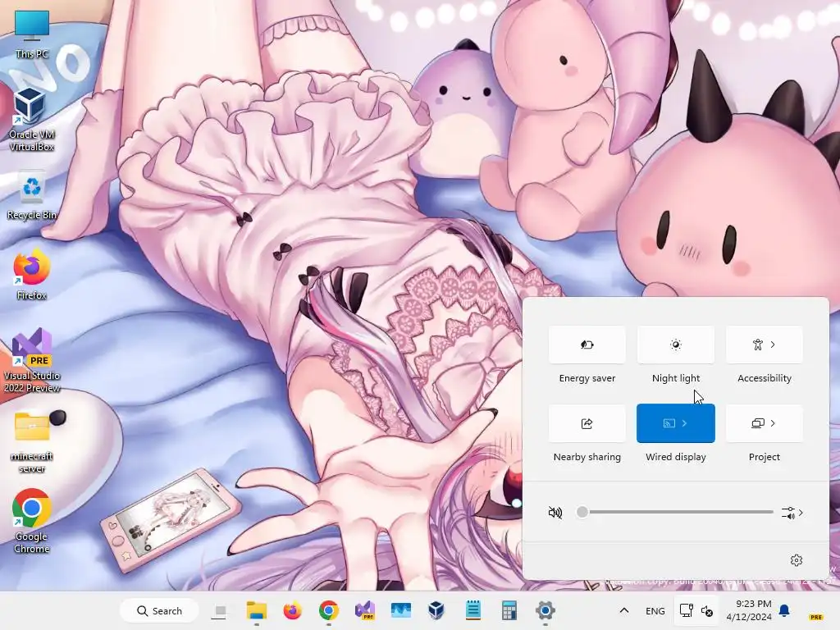840x630 pixels.
Task: Open sound output selection arrow
Action: (792, 513)
